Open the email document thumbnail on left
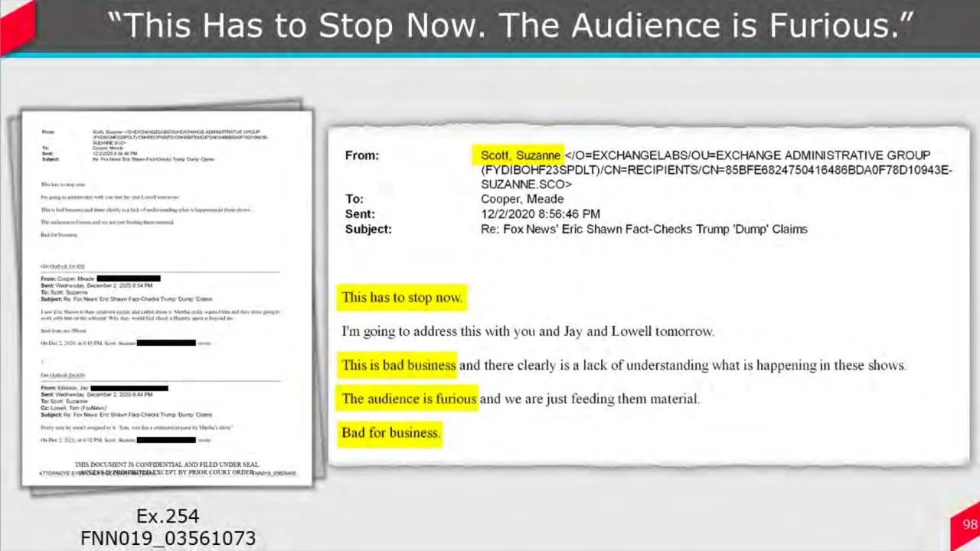Screen dimensions: 980x551 click(167, 297)
